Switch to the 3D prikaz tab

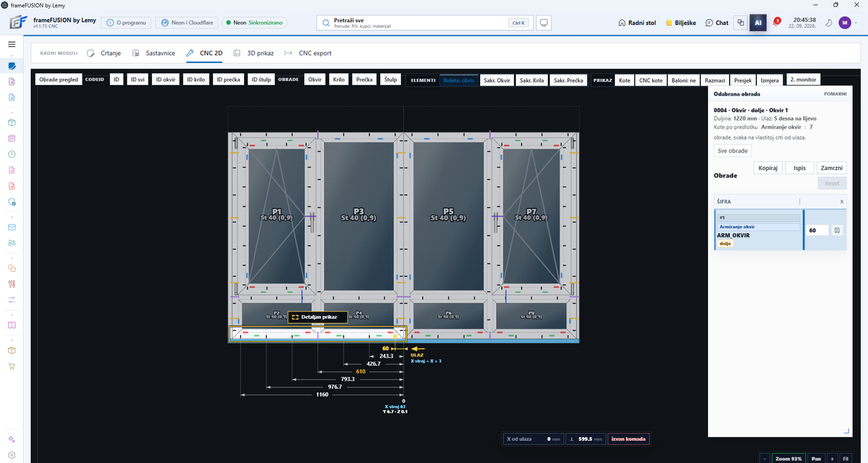(x=254, y=53)
